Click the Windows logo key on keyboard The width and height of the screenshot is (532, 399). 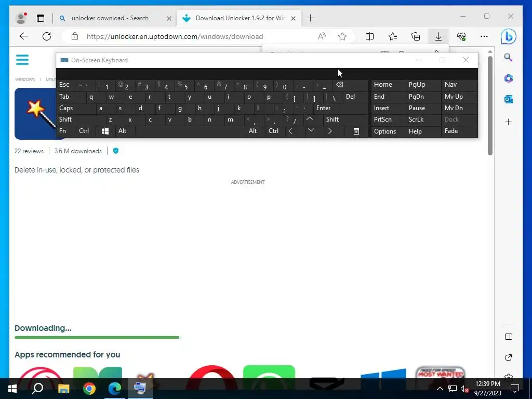[x=105, y=131]
